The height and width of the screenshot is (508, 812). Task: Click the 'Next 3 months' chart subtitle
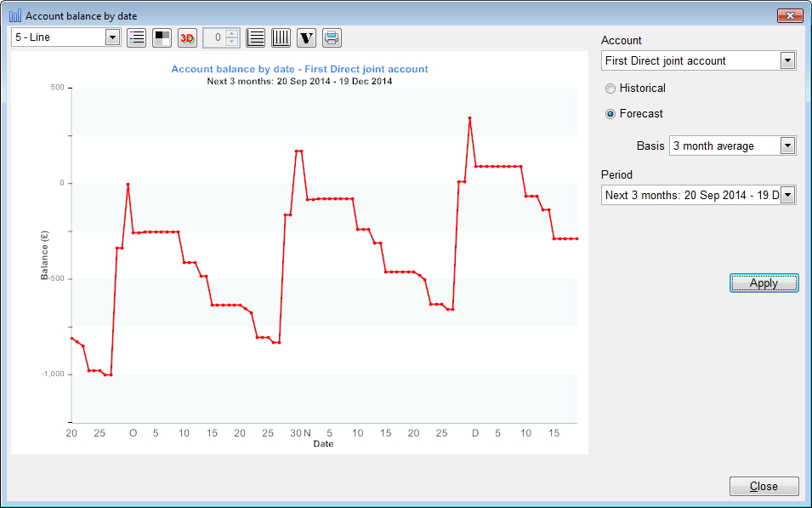(299, 82)
